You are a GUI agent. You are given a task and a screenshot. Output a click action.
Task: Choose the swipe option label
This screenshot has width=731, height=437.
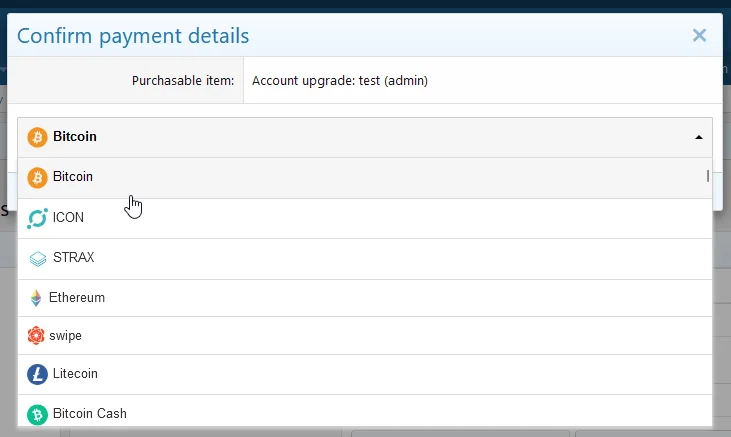point(66,336)
